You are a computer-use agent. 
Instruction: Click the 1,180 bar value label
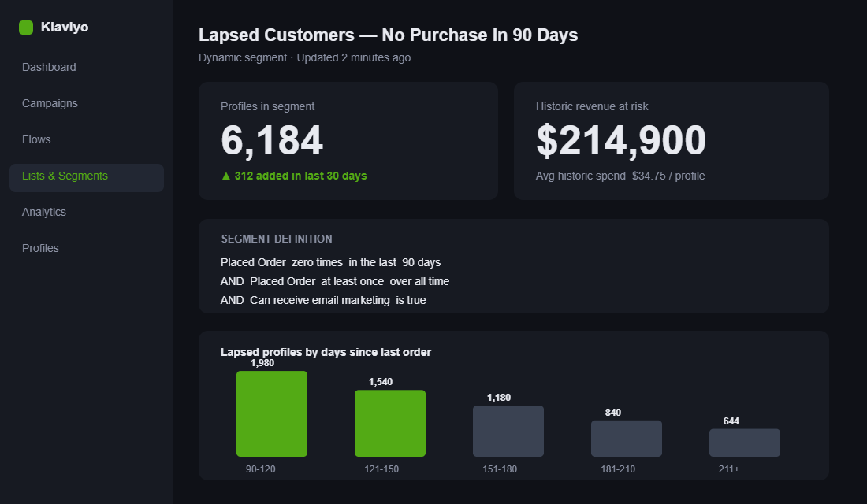pos(499,398)
